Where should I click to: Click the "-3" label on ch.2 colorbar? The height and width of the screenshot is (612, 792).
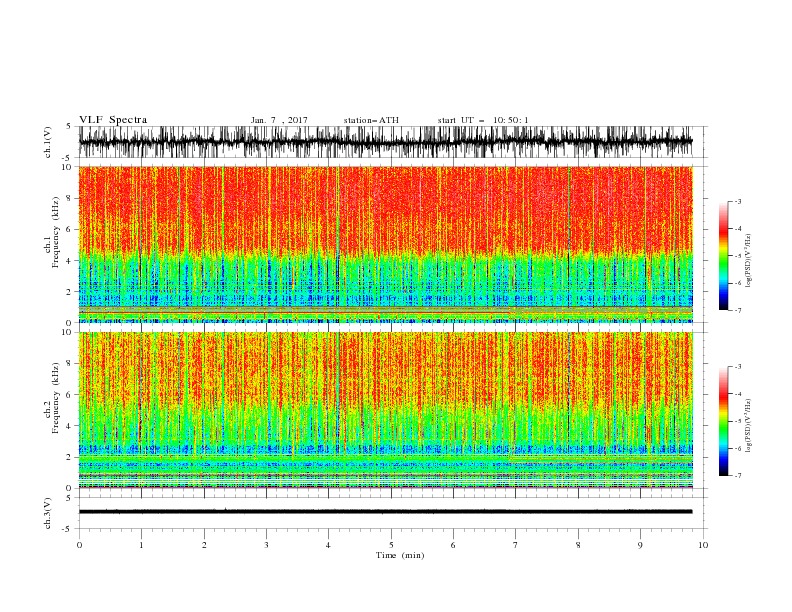(x=738, y=367)
